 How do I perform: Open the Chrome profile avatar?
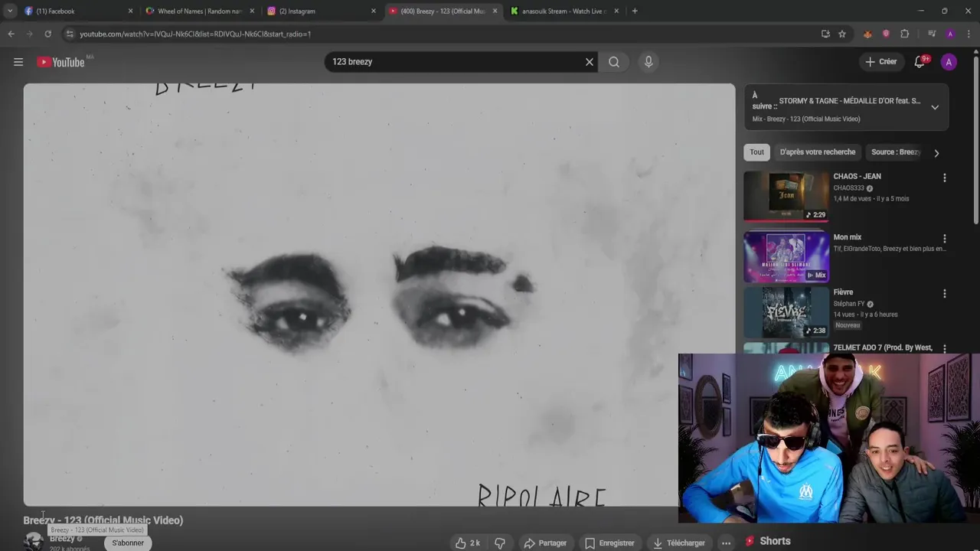click(x=950, y=34)
